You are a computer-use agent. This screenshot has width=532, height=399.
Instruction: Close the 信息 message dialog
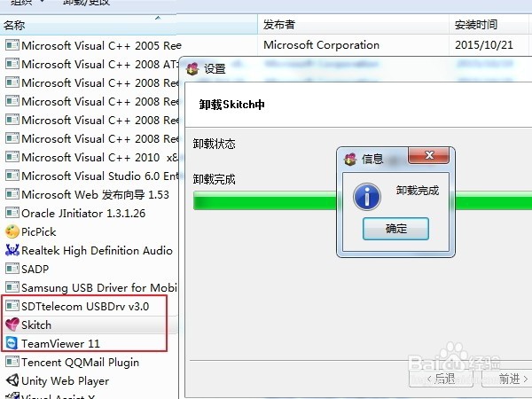click(x=429, y=155)
